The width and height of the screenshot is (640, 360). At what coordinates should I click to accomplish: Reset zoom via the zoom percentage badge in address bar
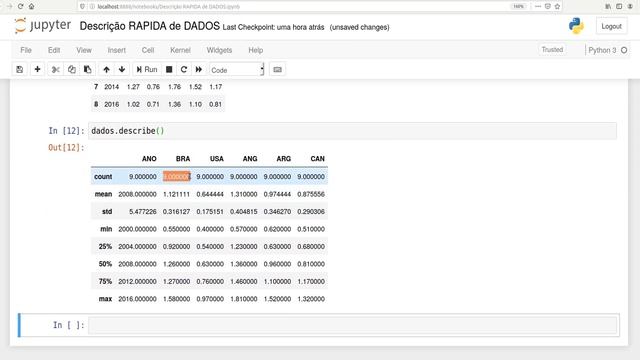tap(519, 7)
